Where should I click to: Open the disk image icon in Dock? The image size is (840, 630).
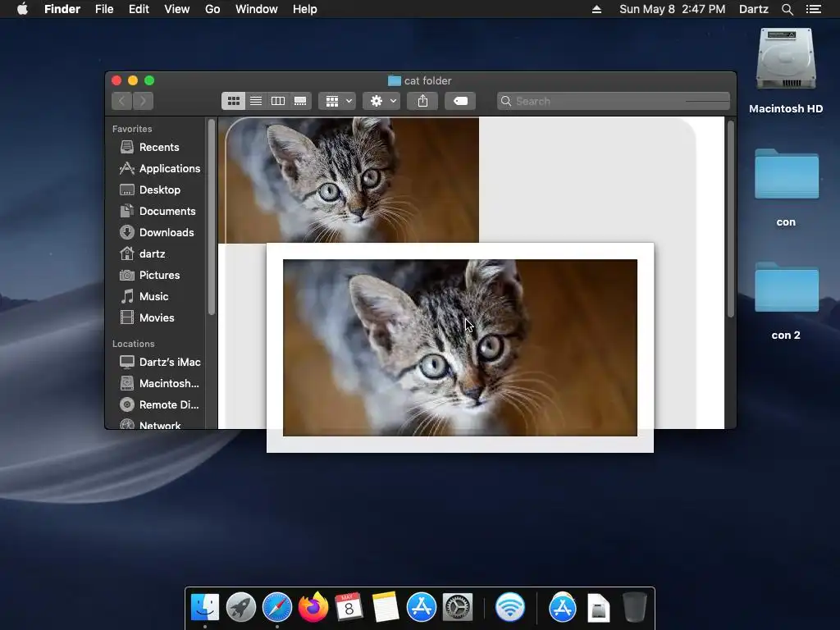[x=598, y=608]
